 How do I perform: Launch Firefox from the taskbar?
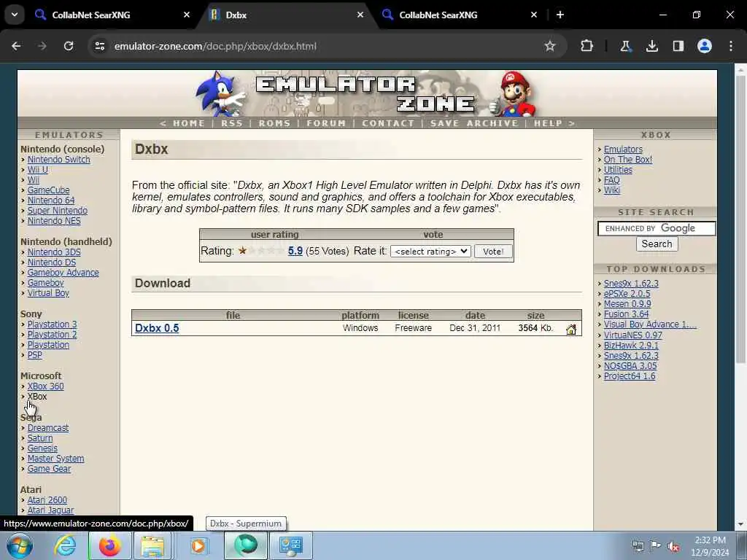tap(109, 545)
